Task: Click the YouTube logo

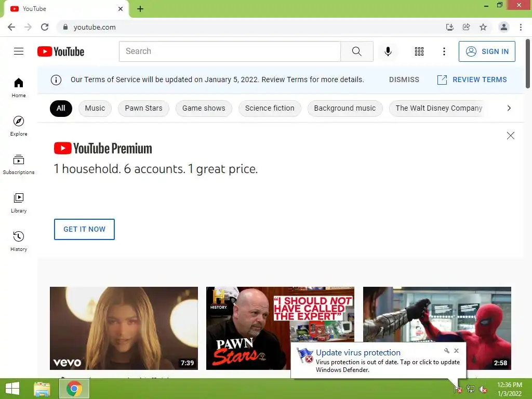Action: (x=61, y=51)
